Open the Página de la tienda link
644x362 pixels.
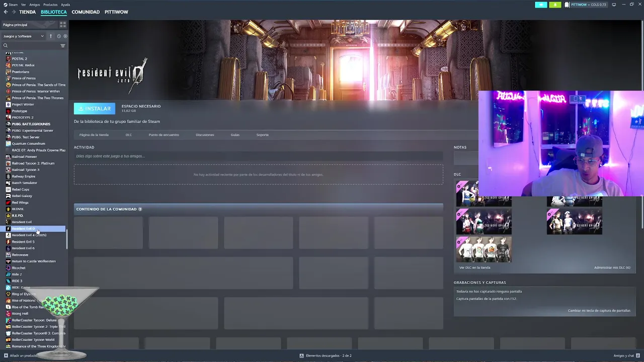[x=94, y=135]
